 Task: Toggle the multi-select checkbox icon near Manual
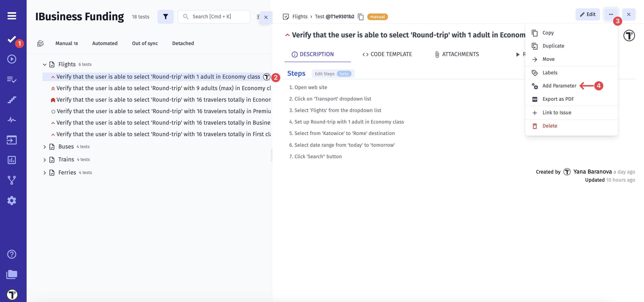coord(40,43)
